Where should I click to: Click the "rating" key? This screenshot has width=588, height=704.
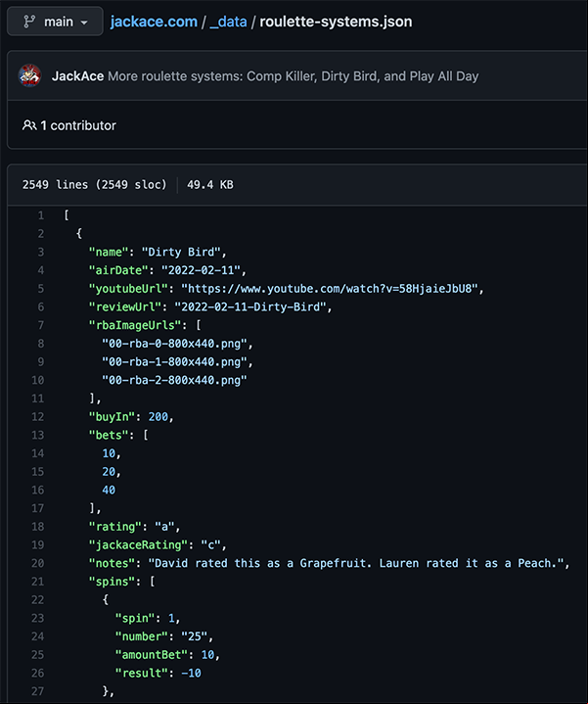[115, 527]
